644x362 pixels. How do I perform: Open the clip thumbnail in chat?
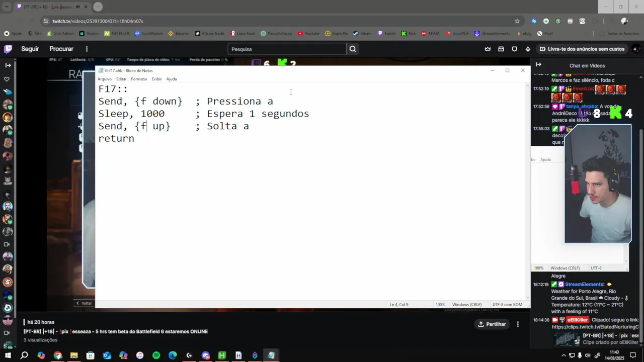tap(567, 339)
